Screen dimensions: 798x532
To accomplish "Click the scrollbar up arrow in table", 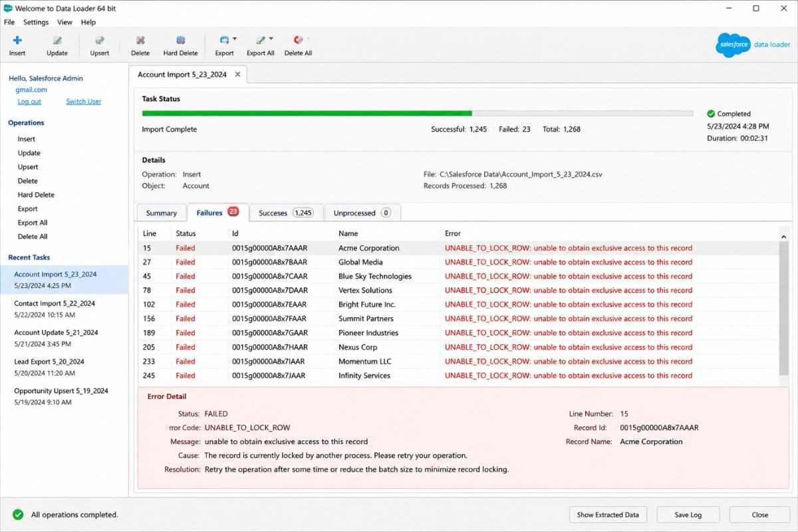I will click(x=783, y=236).
